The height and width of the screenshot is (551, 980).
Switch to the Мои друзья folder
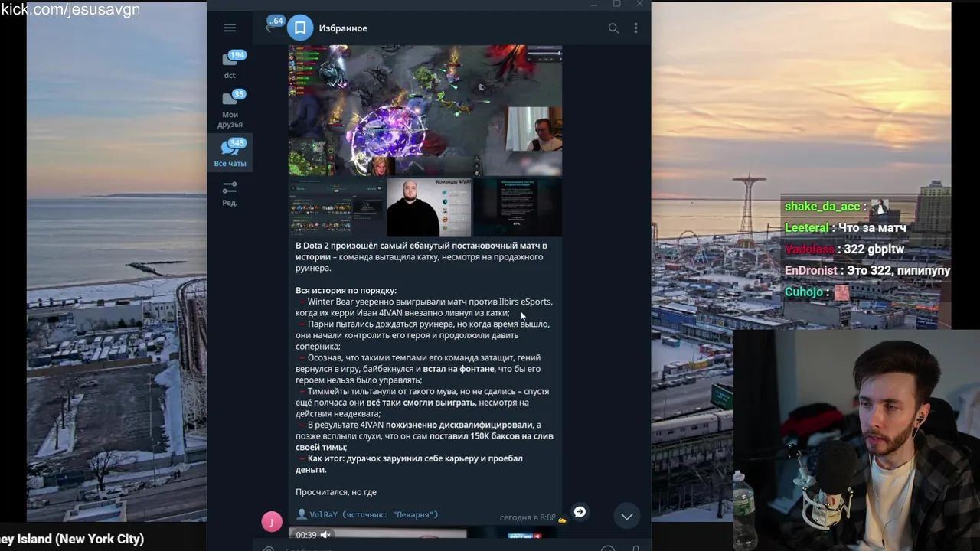coord(230,109)
